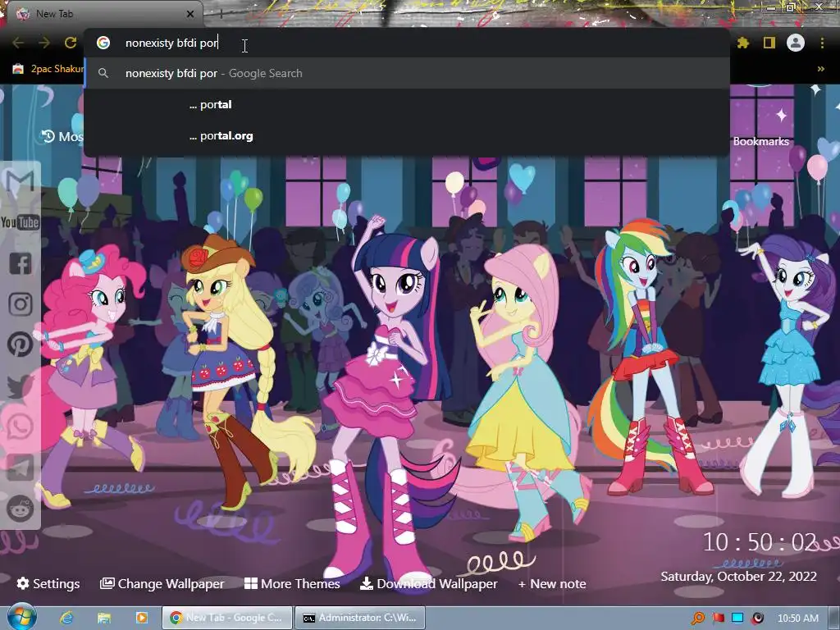
Task: Open the media player taskbar icon
Action: (x=141, y=618)
